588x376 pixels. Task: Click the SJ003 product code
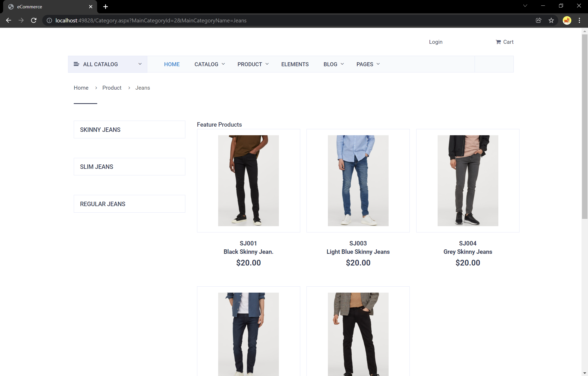tap(358, 243)
